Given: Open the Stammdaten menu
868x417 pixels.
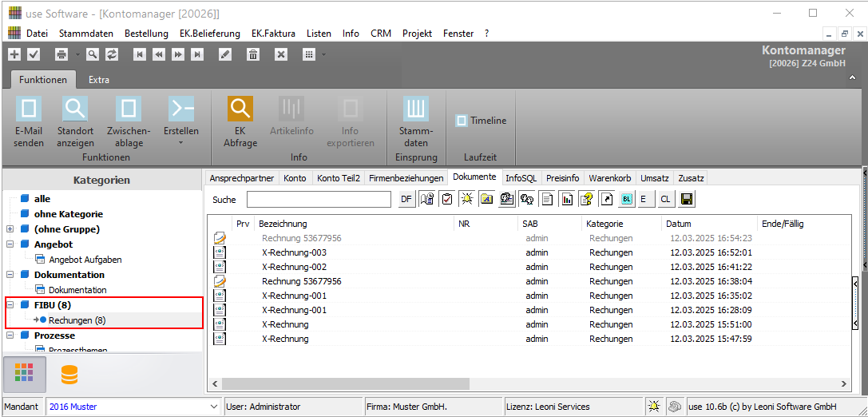Looking at the screenshot, I should 85,34.
